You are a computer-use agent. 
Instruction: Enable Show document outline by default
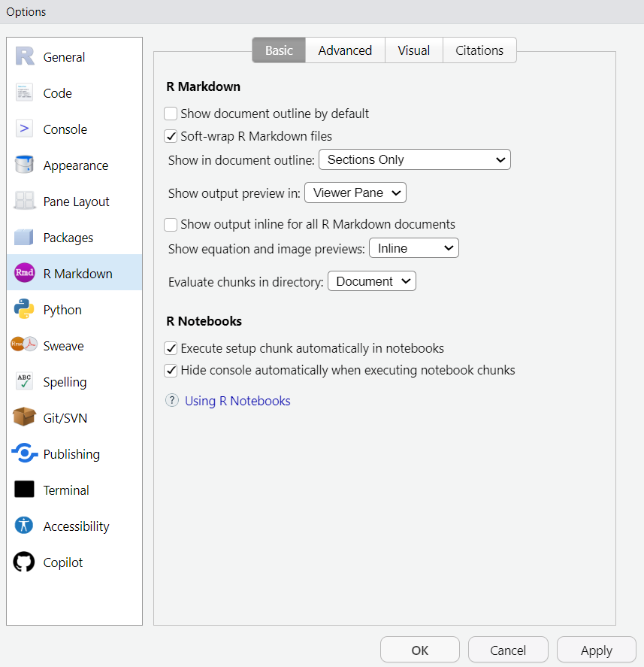click(171, 114)
